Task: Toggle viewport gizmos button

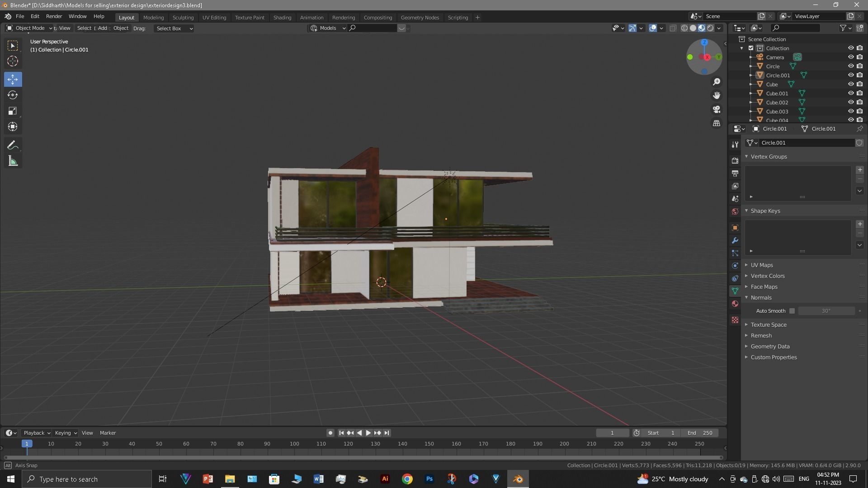Action: point(632,28)
